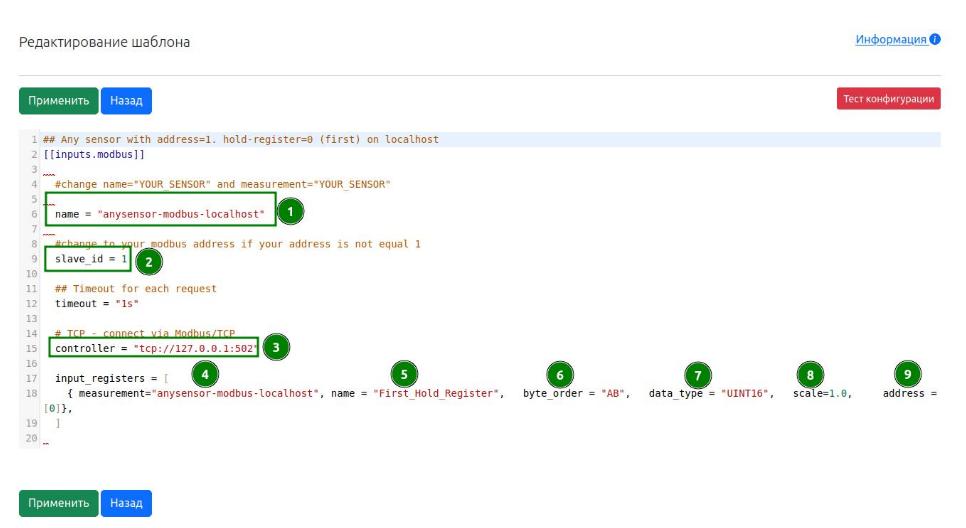
Task: Click green marker number 1
Action: point(290,212)
